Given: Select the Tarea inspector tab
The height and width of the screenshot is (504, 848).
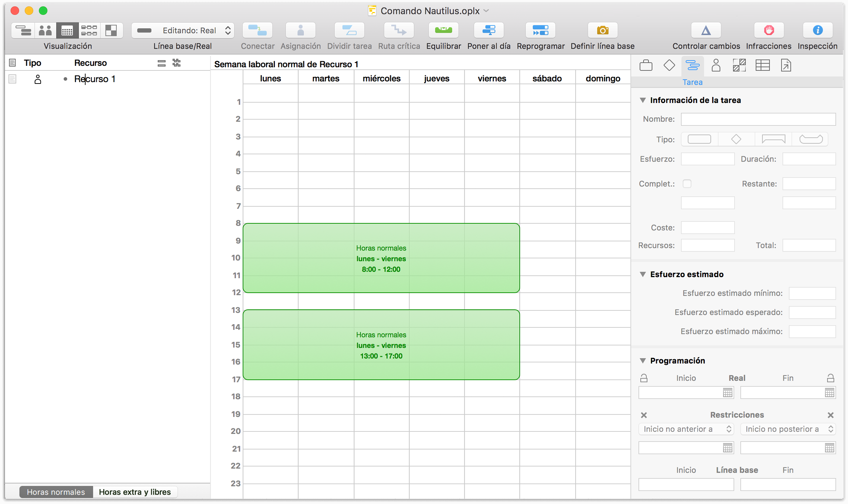Looking at the screenshot, I should 693,65.
